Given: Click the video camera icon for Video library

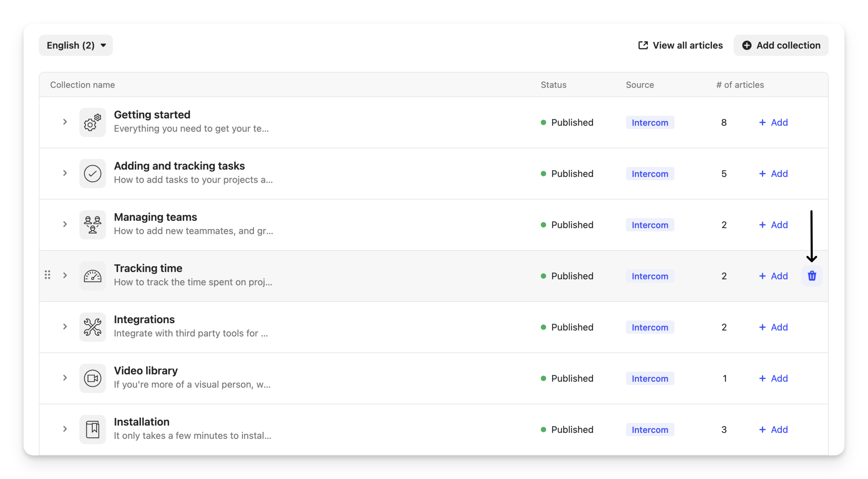Looking at the screenshot, I should 93,378.
